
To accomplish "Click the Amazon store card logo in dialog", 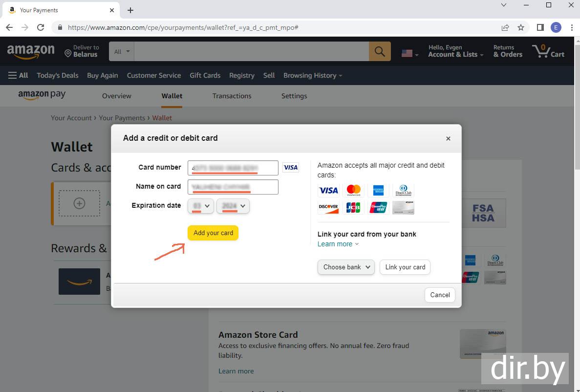I will pos(403,208).
